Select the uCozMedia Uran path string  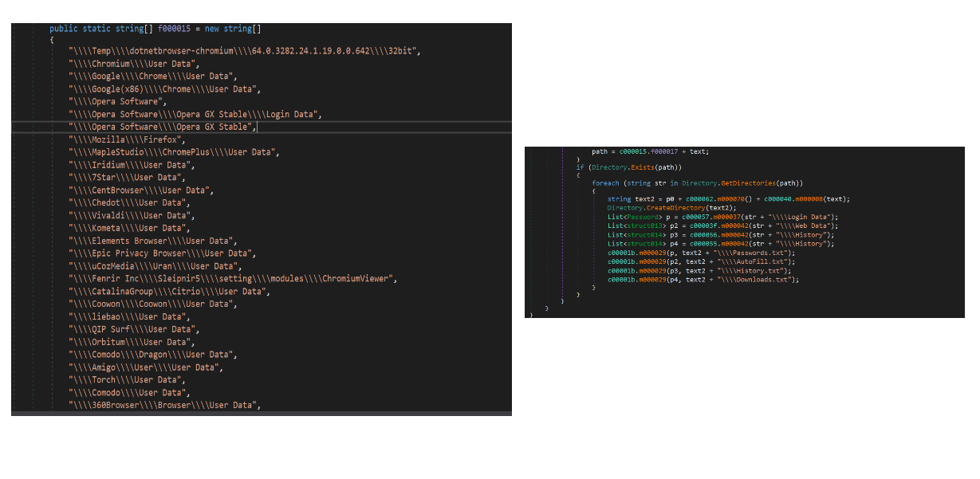(x=155, y=266)
